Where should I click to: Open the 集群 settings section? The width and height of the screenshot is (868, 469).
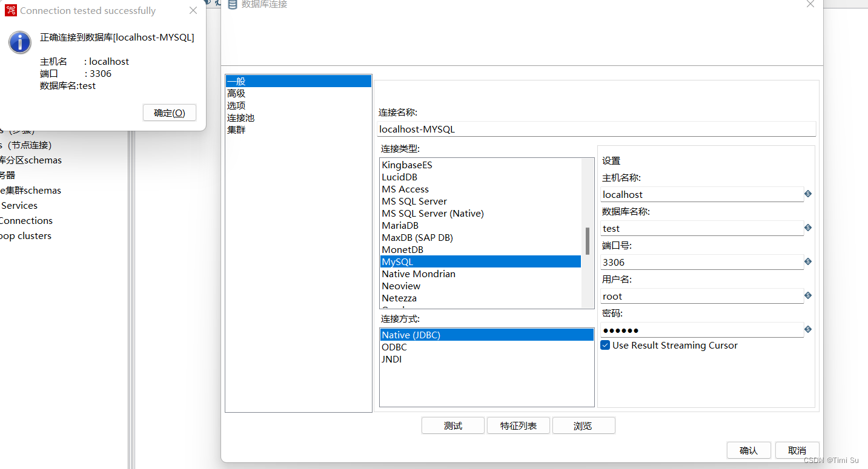click(236, 129)
